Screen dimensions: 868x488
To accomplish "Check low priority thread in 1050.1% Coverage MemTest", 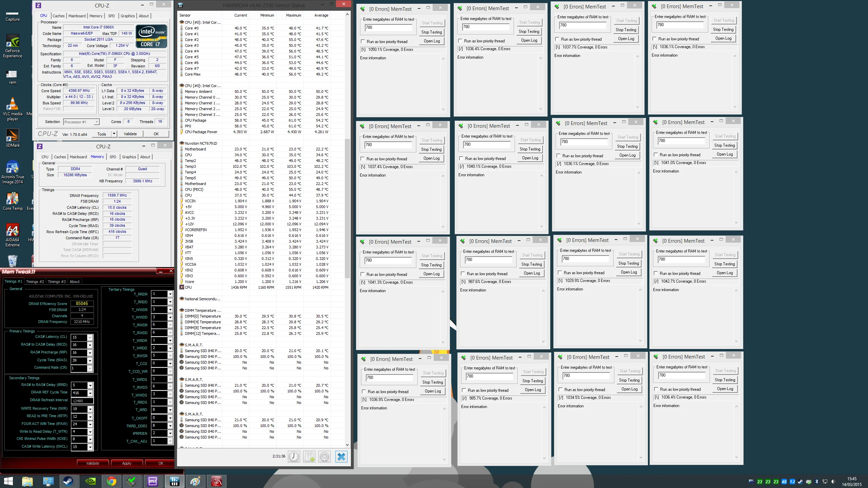I will pos(363,41).
